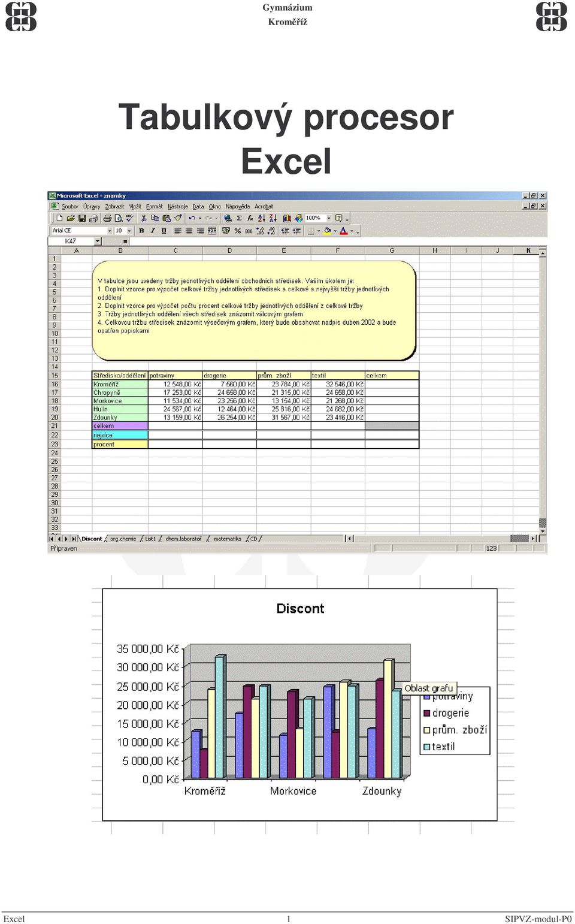Open Print Preview icon

tap(119, 218)
